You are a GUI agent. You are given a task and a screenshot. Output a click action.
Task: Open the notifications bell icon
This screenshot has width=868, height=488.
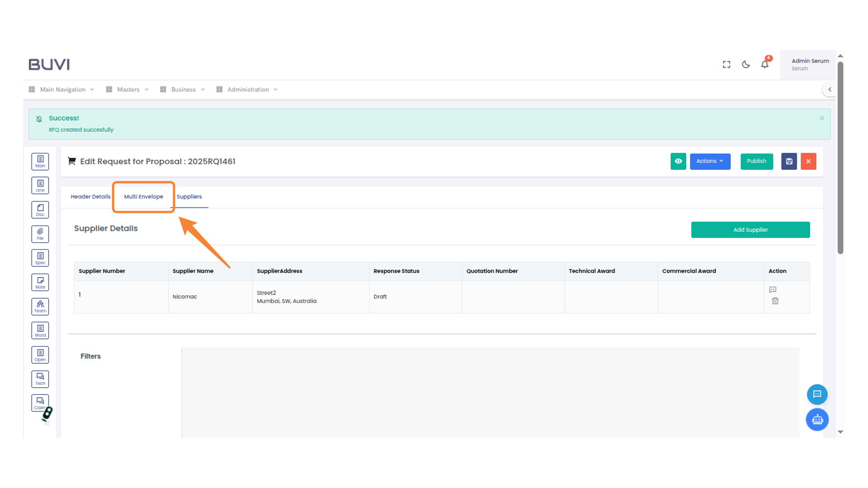pos(764,65)
